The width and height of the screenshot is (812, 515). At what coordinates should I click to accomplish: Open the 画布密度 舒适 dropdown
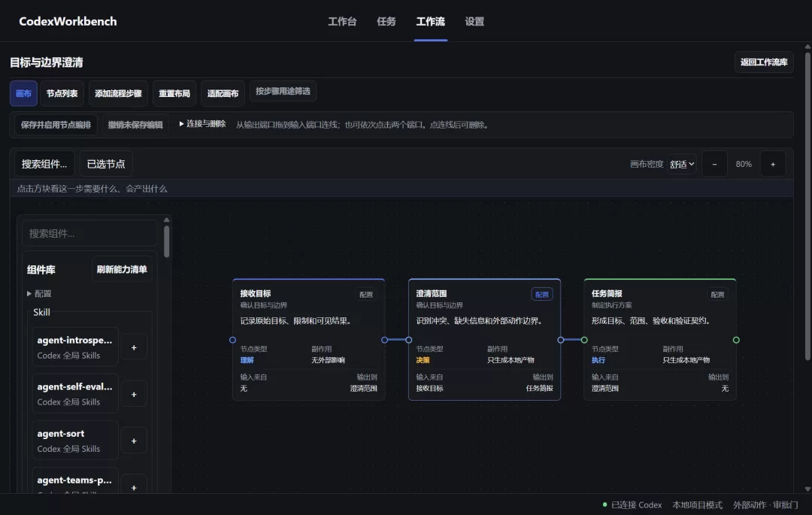(x=681, y=164)
